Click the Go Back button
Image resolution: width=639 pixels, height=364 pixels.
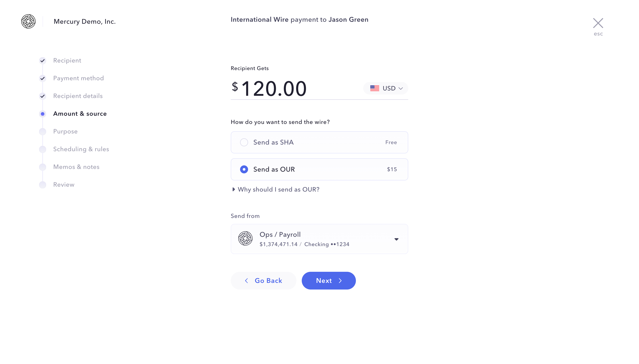click(263, 280)
